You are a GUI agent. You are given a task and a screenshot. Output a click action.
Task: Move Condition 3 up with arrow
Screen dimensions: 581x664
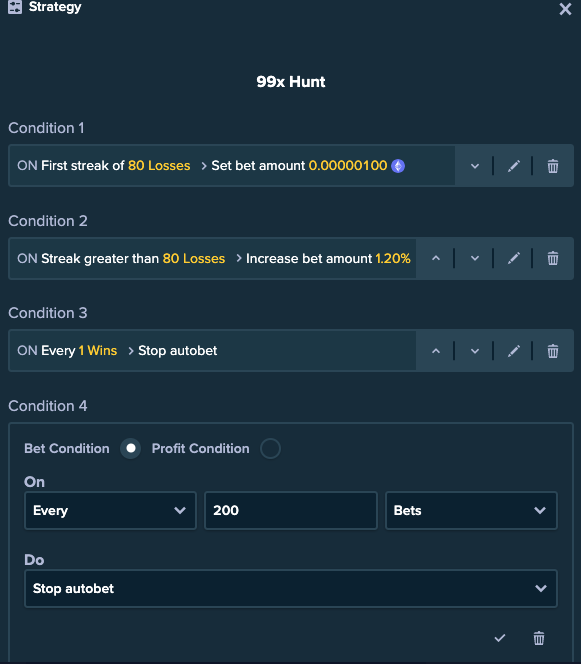click(x=436, y=351)
